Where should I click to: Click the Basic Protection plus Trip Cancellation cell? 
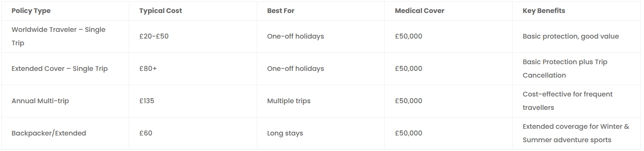pyautogui.click(x=565, y=69)
